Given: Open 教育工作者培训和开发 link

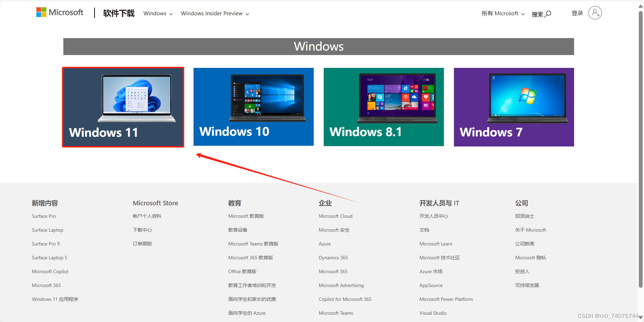Looking at the screenshot, I should (252, 285).
